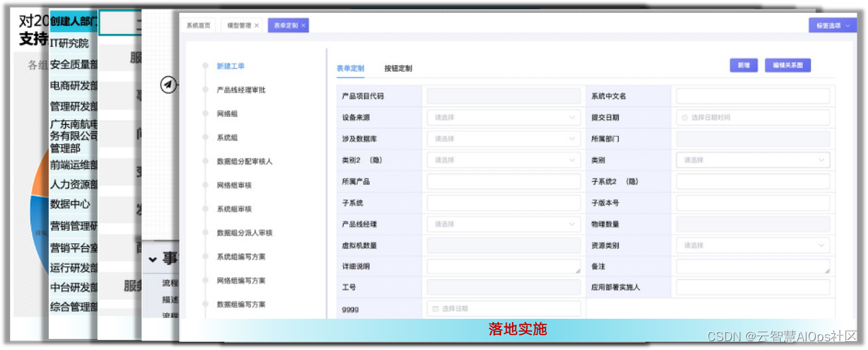Click the 人力资源部 row in back table

click(74, 184)
